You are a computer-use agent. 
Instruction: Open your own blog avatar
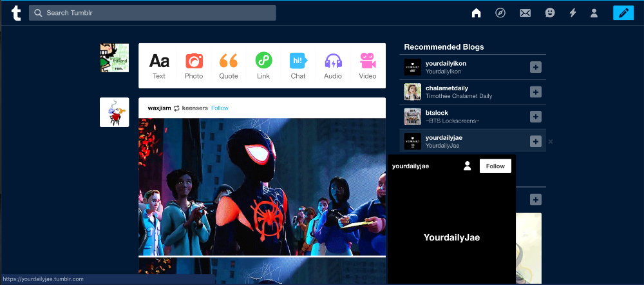point(115,58)
